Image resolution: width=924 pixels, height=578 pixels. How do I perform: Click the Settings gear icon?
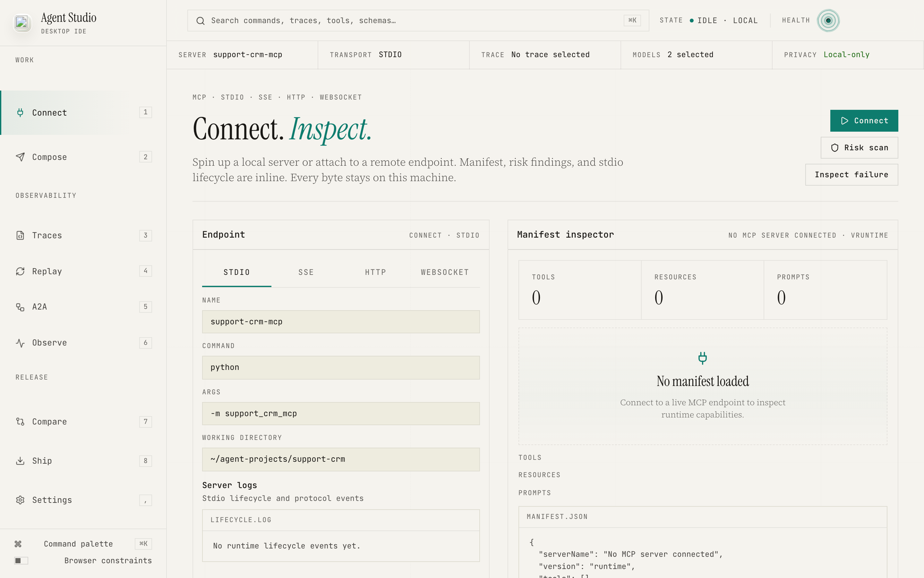pos(20,500)
